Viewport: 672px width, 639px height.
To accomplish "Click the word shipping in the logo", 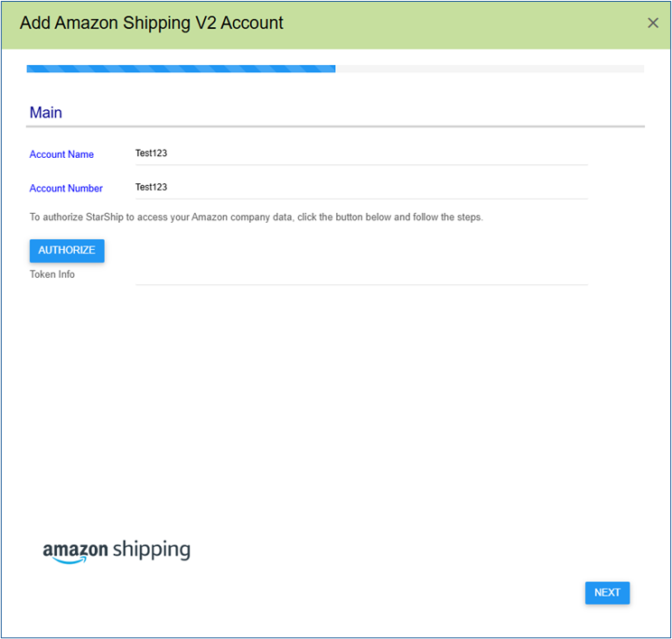I will [151, 550].
